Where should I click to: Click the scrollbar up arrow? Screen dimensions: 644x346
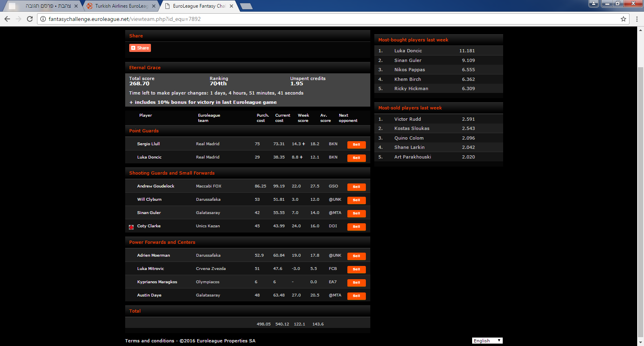pyautogui.click(x=640, y=30)
